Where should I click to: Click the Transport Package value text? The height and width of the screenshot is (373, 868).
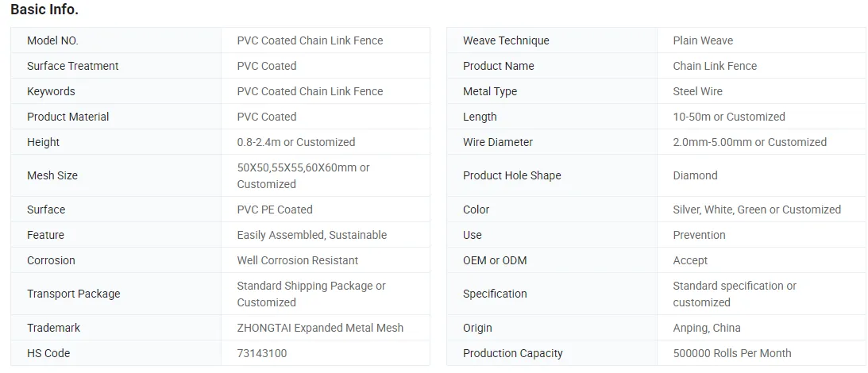[311, 294]
